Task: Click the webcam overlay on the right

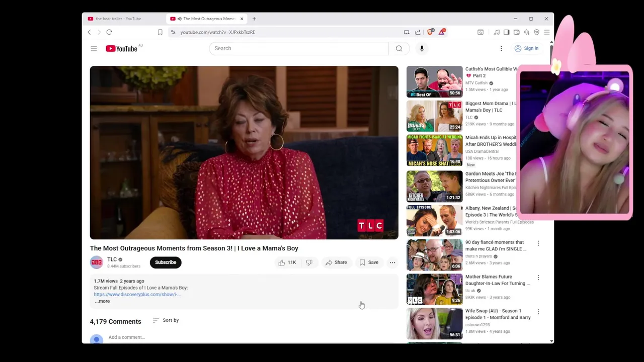Action: (575, 143)
